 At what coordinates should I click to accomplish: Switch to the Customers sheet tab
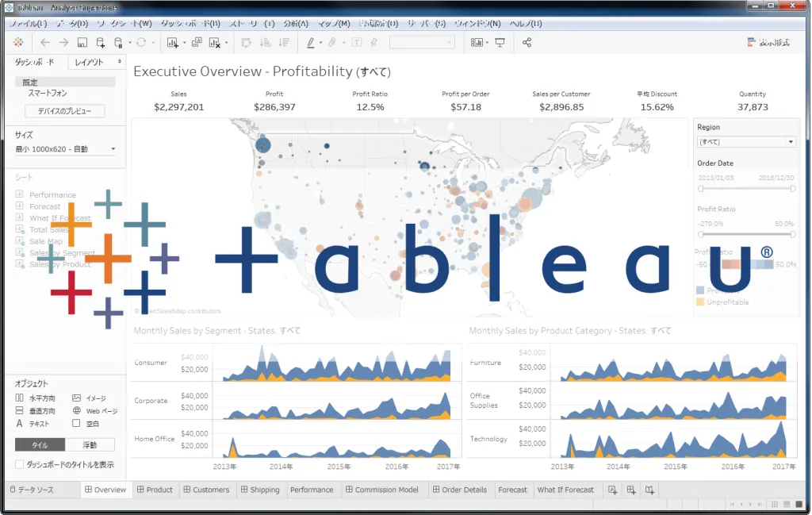[205, 490]
